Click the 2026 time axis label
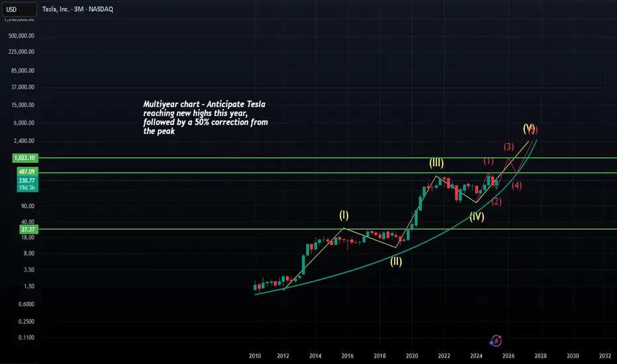 [508, 356]
